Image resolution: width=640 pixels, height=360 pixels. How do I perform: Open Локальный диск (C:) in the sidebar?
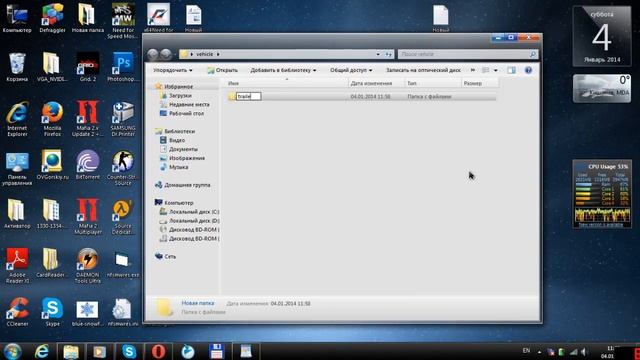(193, 212)
